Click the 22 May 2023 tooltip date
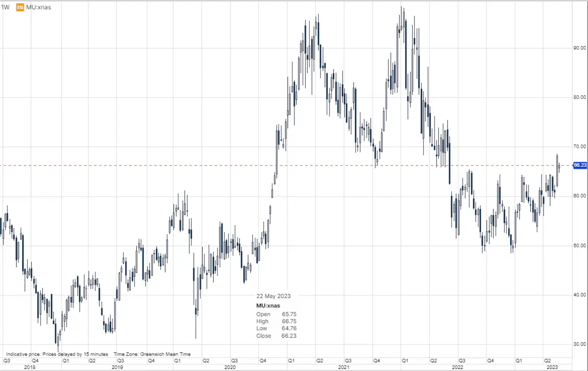Image resolution: width=588 pixels, height=371 pixels. point(273,296)
